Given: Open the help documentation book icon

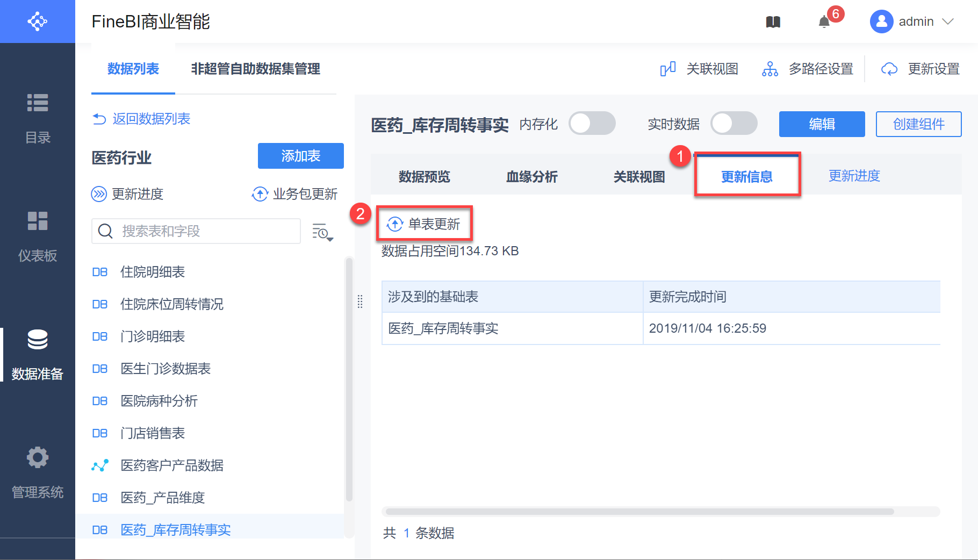Looking at the screenshot, I should coord(773,22).
